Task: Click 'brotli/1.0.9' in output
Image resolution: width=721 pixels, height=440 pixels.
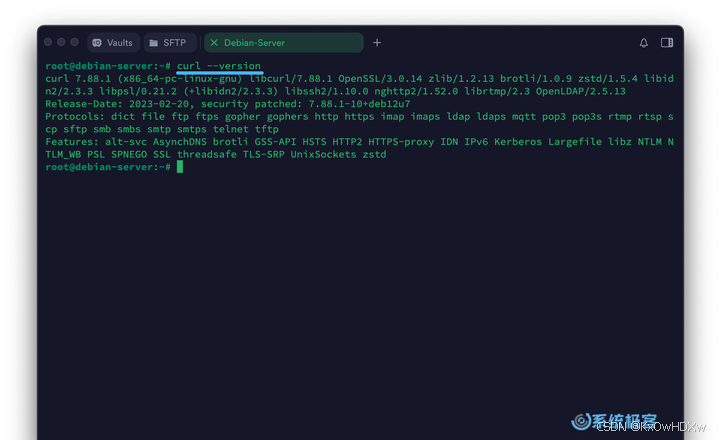Action: pyautogui.click(x=536, y=79)
